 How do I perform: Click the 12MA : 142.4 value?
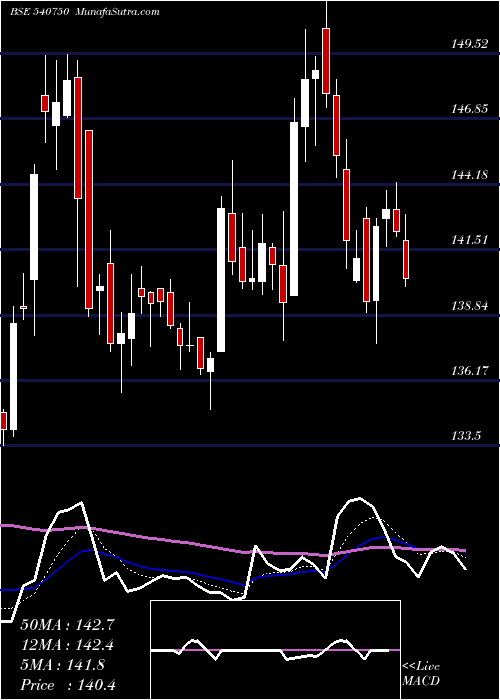coord(67,645)
